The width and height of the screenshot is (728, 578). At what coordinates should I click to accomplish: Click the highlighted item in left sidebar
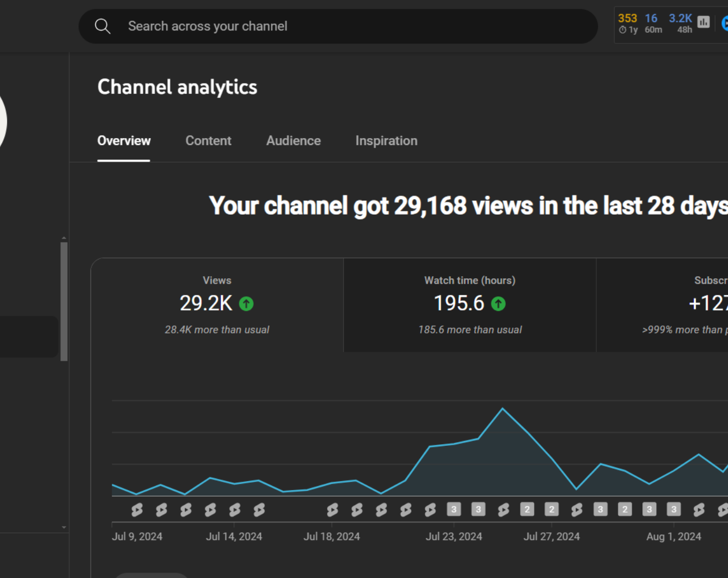click(29, 336)
